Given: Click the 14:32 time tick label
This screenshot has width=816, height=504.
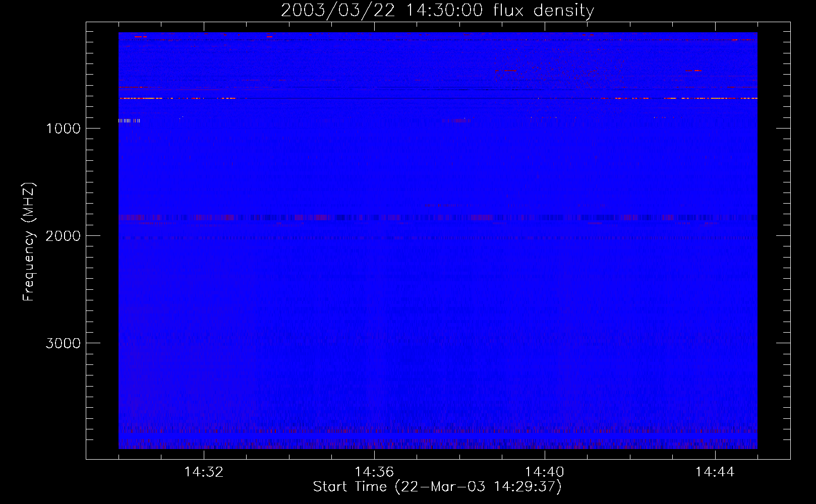Looking at the screenshot, I should point(204,472).
